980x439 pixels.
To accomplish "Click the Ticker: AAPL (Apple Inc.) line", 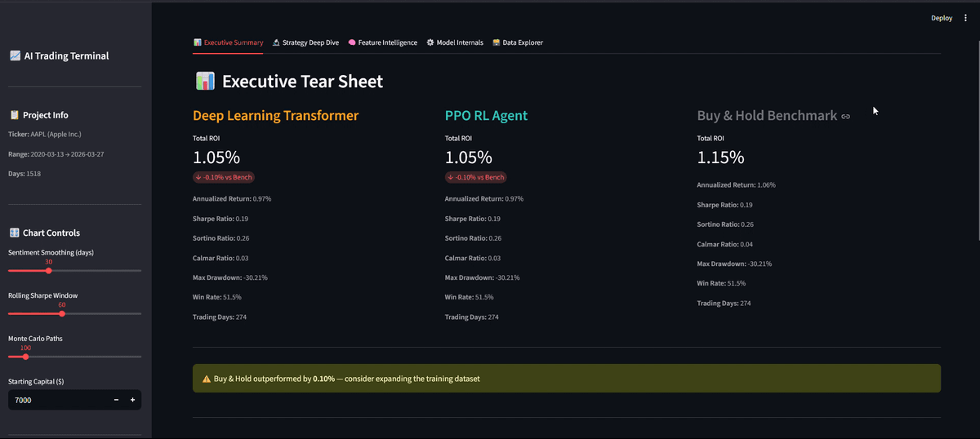I will [x=45, y=134].
